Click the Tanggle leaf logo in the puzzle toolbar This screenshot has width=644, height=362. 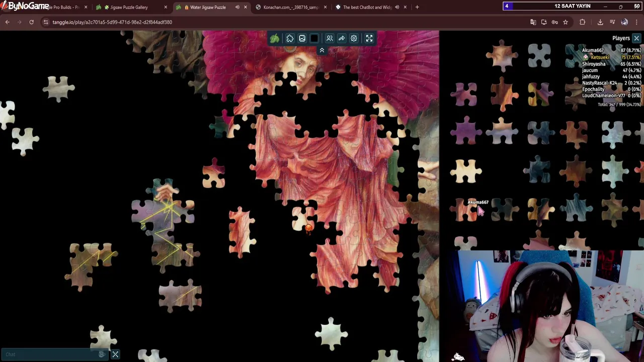point(274,38)
